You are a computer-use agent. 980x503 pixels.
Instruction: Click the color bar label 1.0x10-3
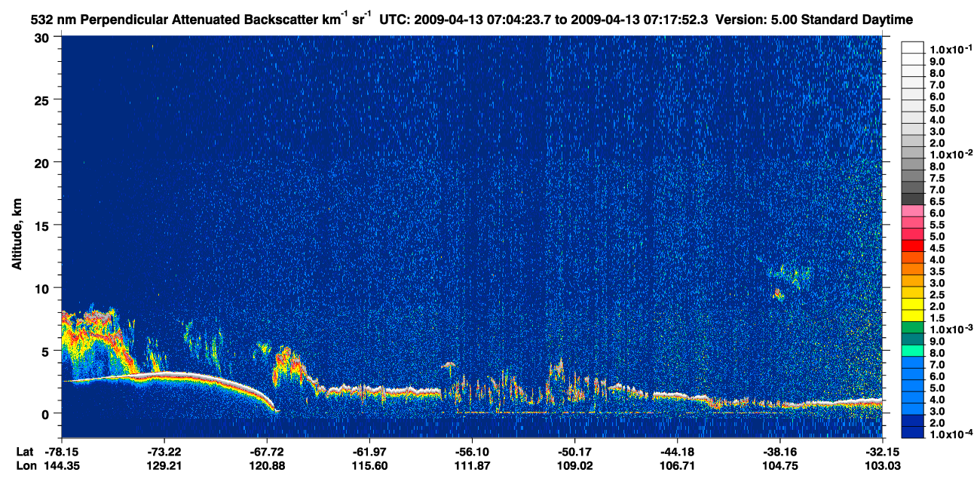(x=951, y=330)
